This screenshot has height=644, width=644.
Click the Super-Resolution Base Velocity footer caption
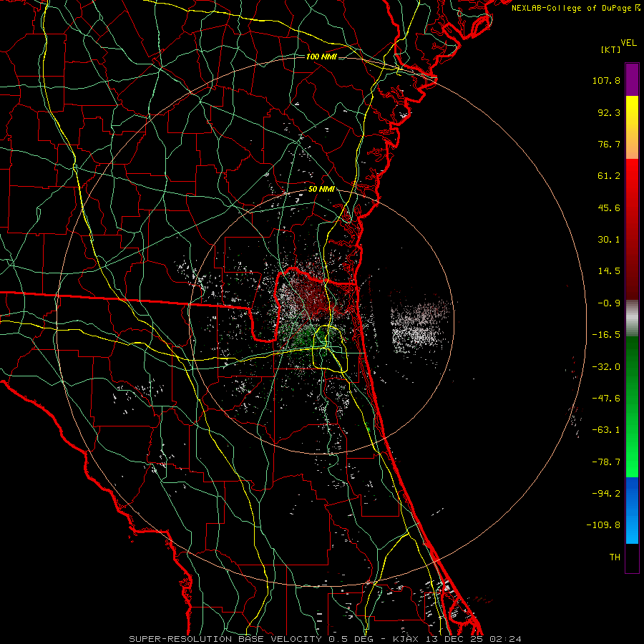pyautogui.click(x=325, y=639)
